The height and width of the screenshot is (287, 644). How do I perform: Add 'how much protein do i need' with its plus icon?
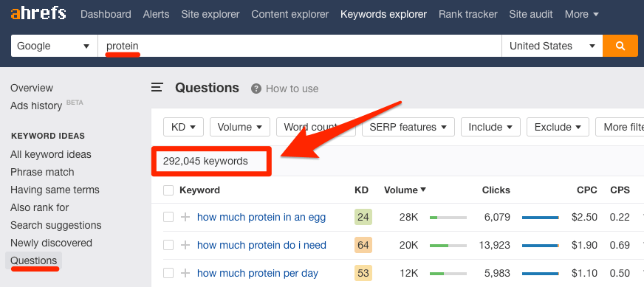tap(185, 245)
